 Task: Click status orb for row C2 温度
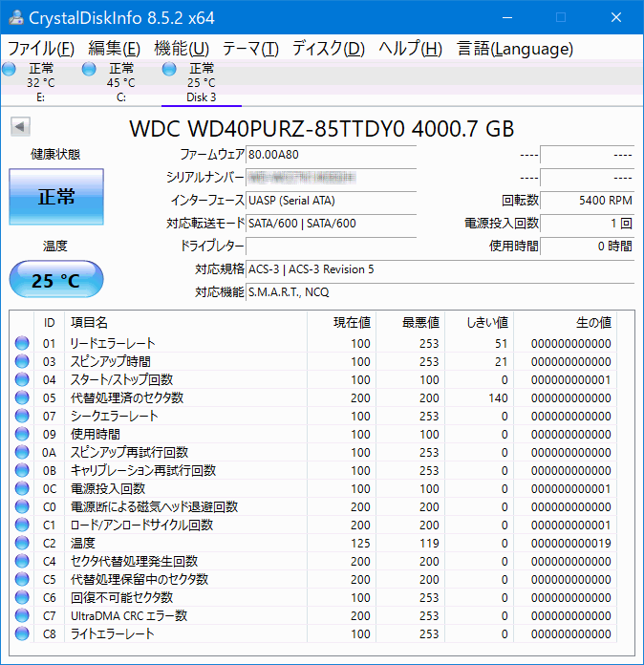[x=22, y=543]
